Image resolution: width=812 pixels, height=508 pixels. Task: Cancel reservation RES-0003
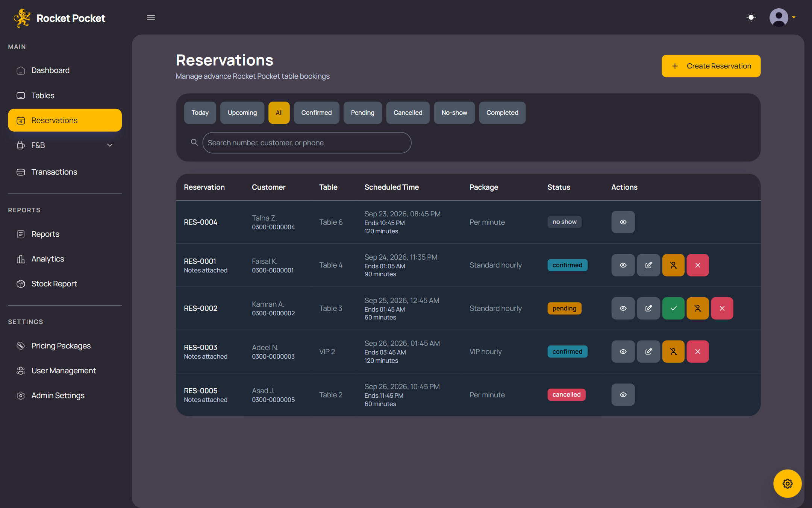click(x=698, y=351)
